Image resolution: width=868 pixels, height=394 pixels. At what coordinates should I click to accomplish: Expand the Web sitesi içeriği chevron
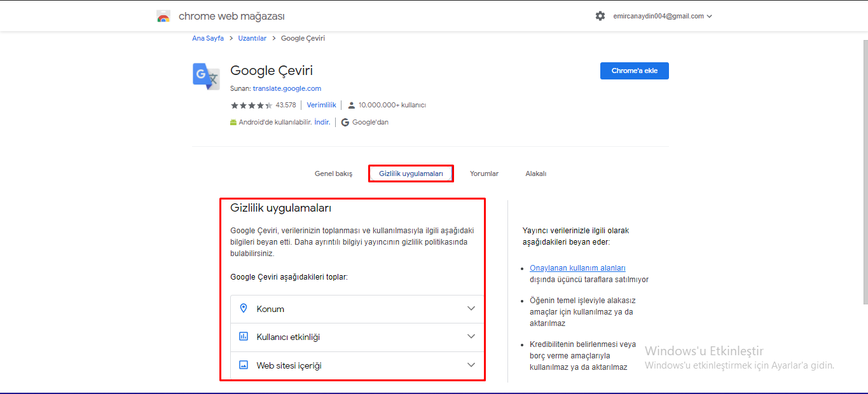pyautogui.click(x=471, y=365)
